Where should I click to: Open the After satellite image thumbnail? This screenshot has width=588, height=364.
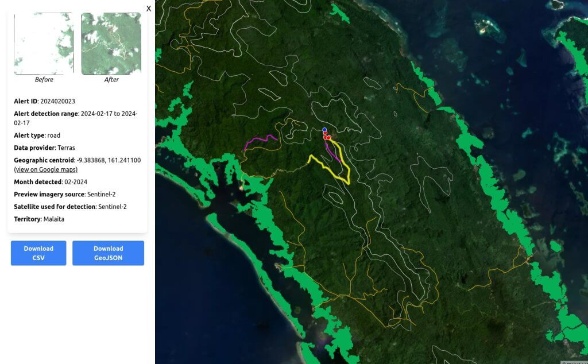coord(111,44)
